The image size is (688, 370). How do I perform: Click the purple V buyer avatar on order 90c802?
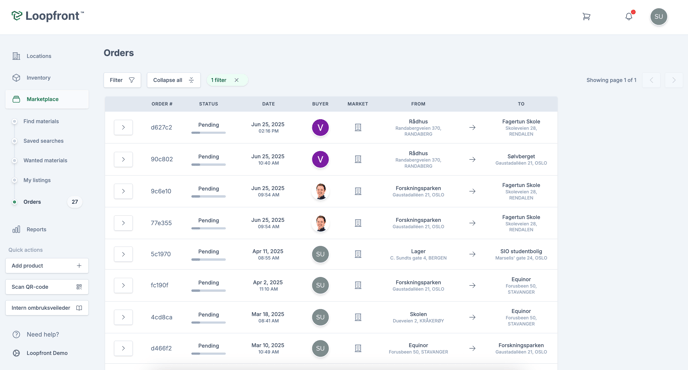pyautogui.click(x=320, y=159)
